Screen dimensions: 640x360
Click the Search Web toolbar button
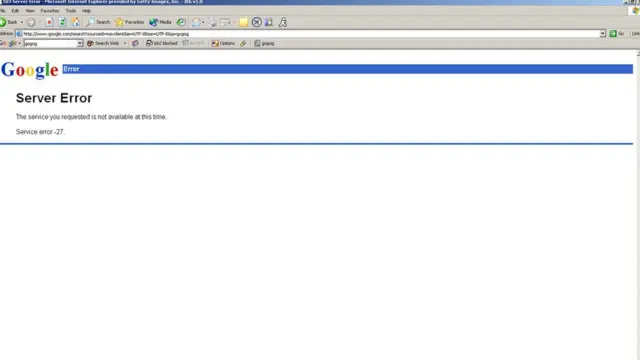[x=103, y=43]
